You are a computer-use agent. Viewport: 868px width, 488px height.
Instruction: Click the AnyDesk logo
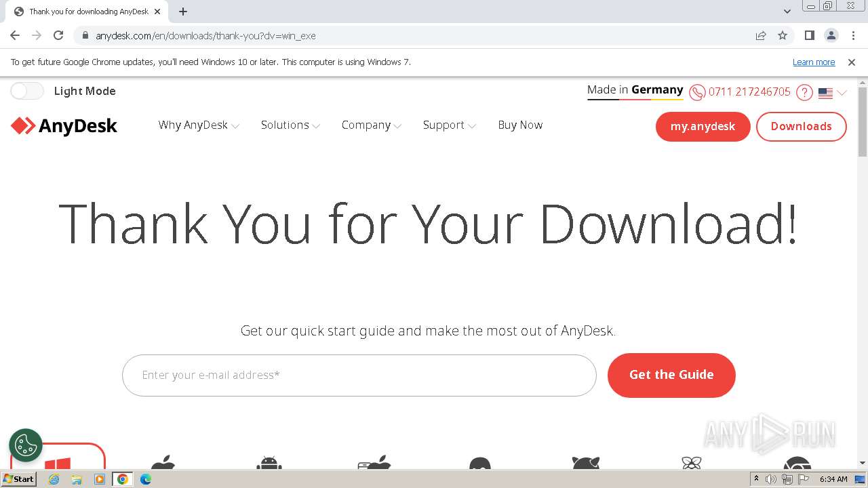coord(64,126)
